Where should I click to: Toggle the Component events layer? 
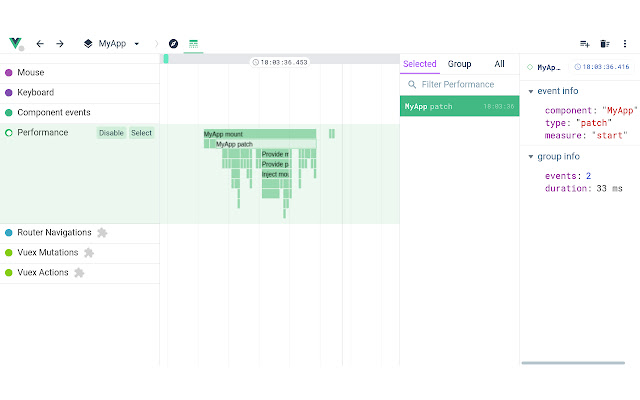pos(9,113)
